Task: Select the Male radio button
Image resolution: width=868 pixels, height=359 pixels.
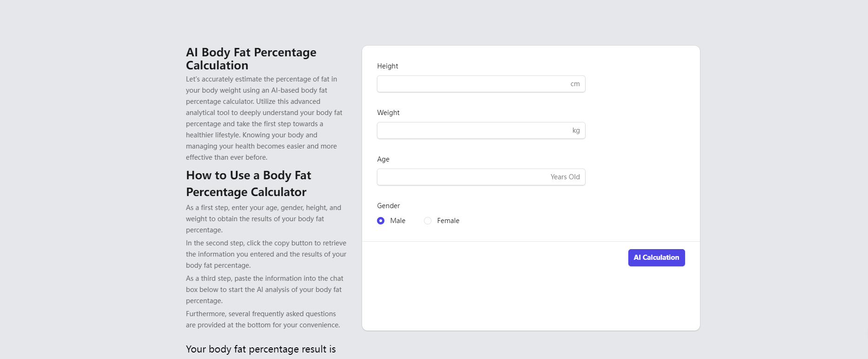Action: [x=381, y=221]
